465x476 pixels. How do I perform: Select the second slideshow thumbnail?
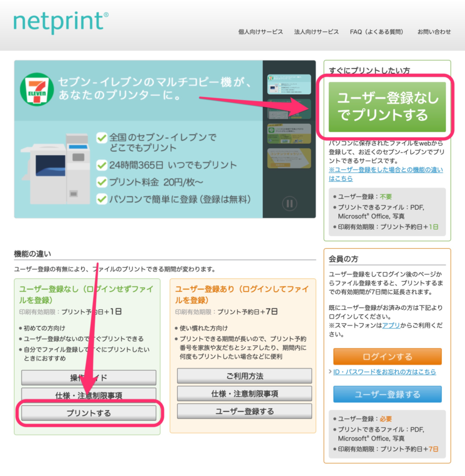(289, 109)
